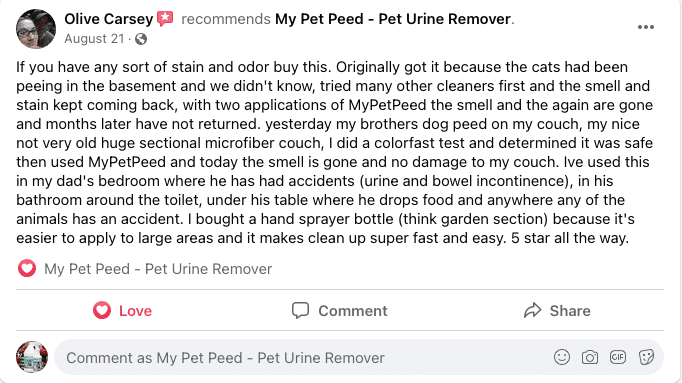This screenshot has width=682, height=383.
Task: Click the Comment button
Action: [339, 311]
